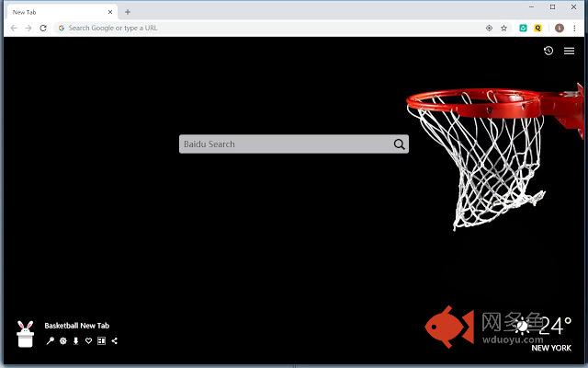This screenshot has height=368, width=588.
Task: Click the rabbit-in-hat logo
Action: pos(26,334)
